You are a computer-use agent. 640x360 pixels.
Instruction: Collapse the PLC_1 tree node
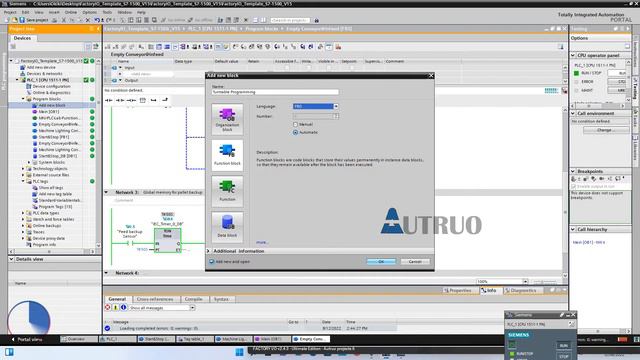[x=17, y=80]
